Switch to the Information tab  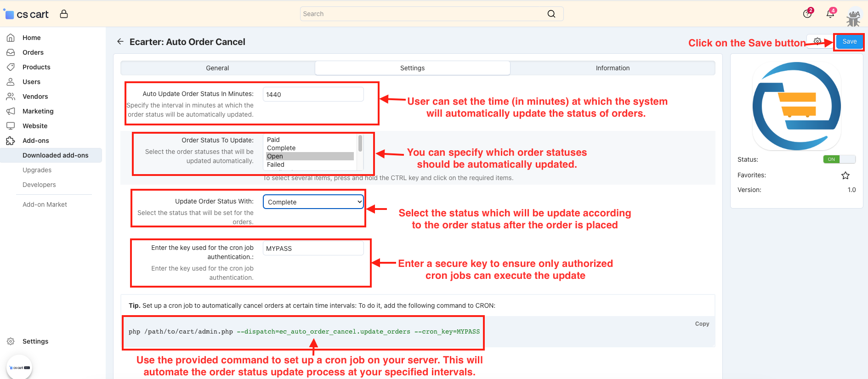pyautogui.click(x=613, y=68)
